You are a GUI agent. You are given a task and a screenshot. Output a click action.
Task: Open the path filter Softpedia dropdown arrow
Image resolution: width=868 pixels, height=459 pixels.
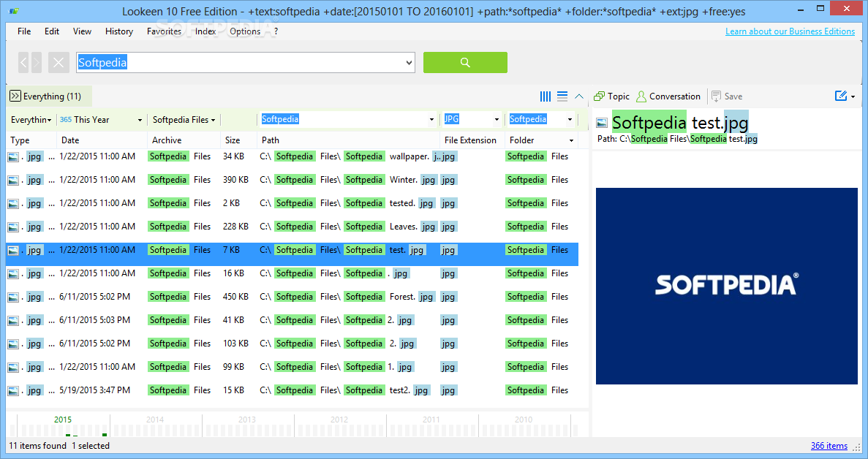click(x=431, y=120)
